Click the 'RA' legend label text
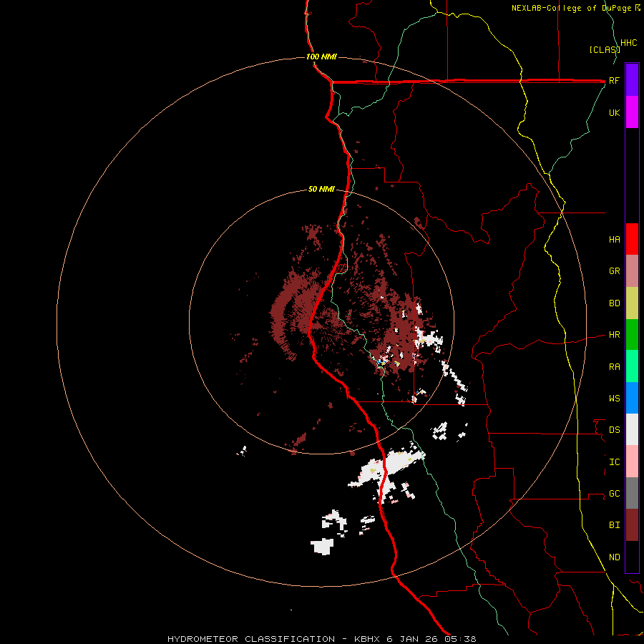Viewport: 644px width, 644px height. [x=614, y=367]
